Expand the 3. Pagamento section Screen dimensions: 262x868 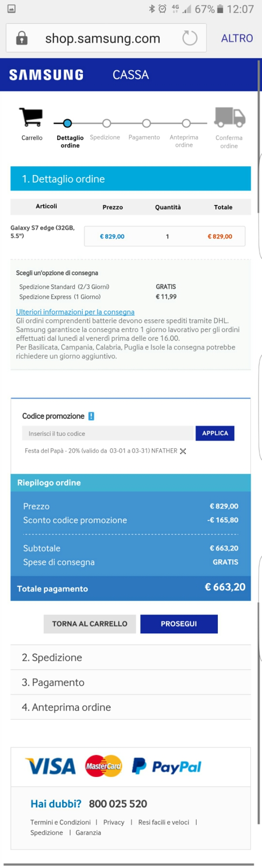point(131,682)
